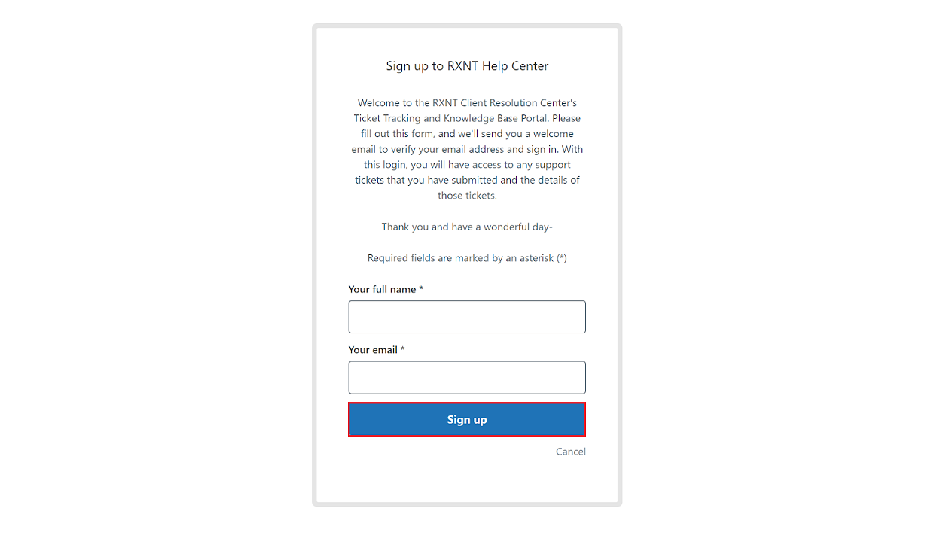937x560 pixels.
Task: Focus the Your full name input field
Action: [467, 317]
